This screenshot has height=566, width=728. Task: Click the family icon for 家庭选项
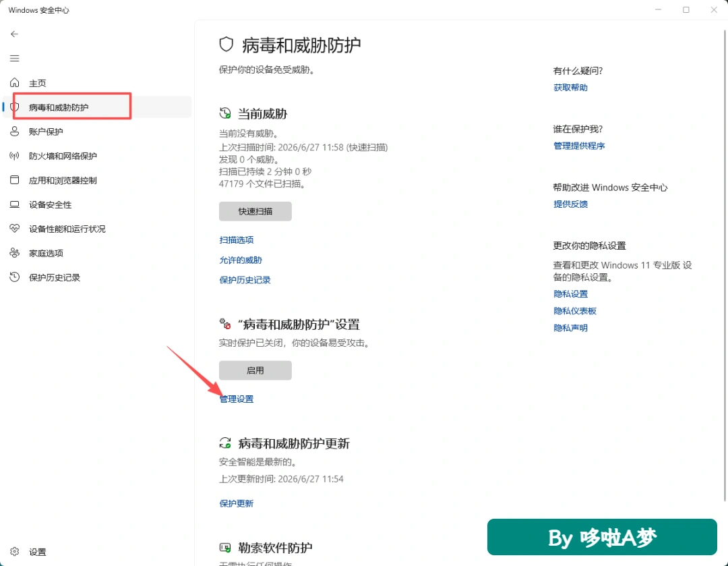pyautogui.click(x=14, y=253)
